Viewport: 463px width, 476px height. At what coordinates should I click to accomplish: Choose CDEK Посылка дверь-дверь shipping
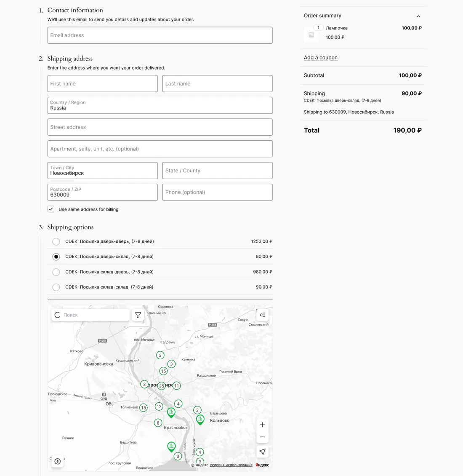tap(56, 242)
